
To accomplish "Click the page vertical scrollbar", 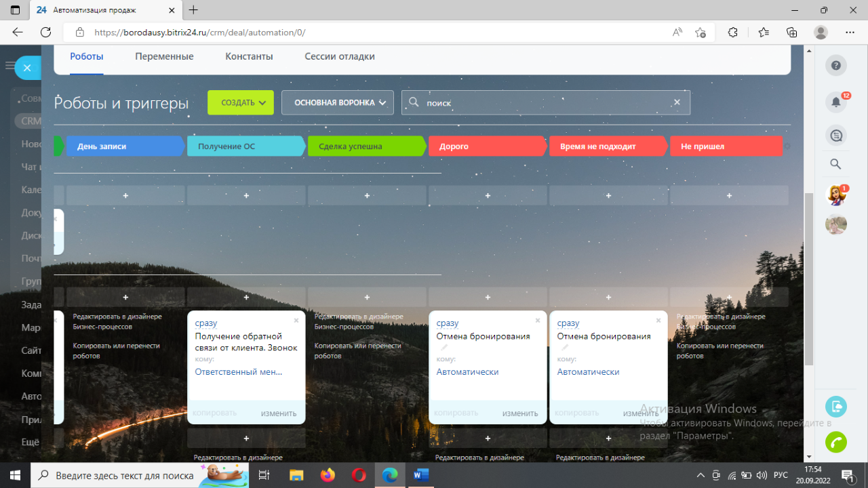I will (x=808, y=278).
